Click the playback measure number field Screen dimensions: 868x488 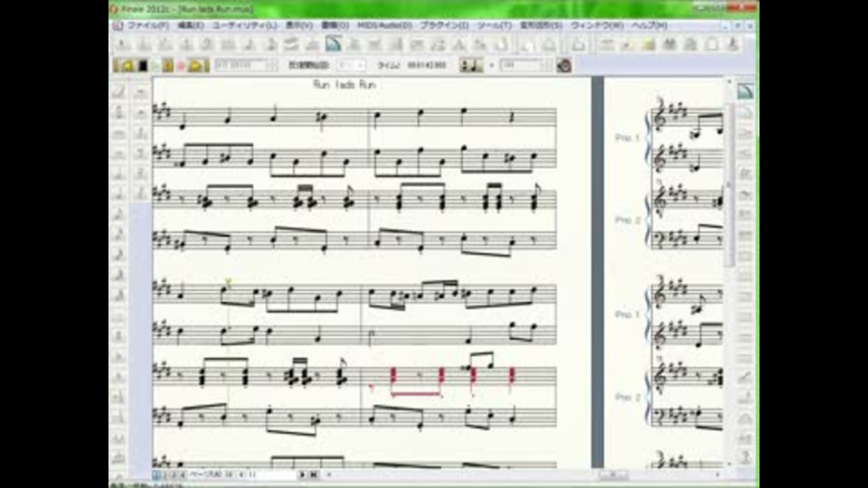click(x=242, y=65)
